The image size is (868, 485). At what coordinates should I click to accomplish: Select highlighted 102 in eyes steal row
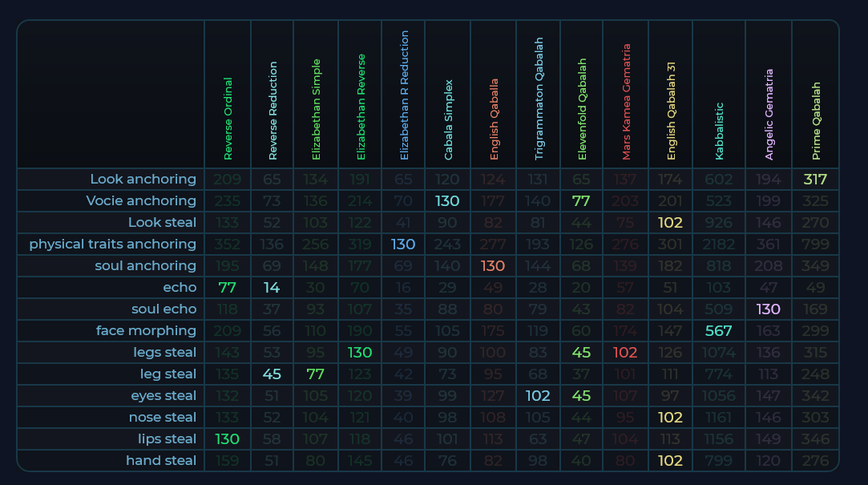point(538,396)
